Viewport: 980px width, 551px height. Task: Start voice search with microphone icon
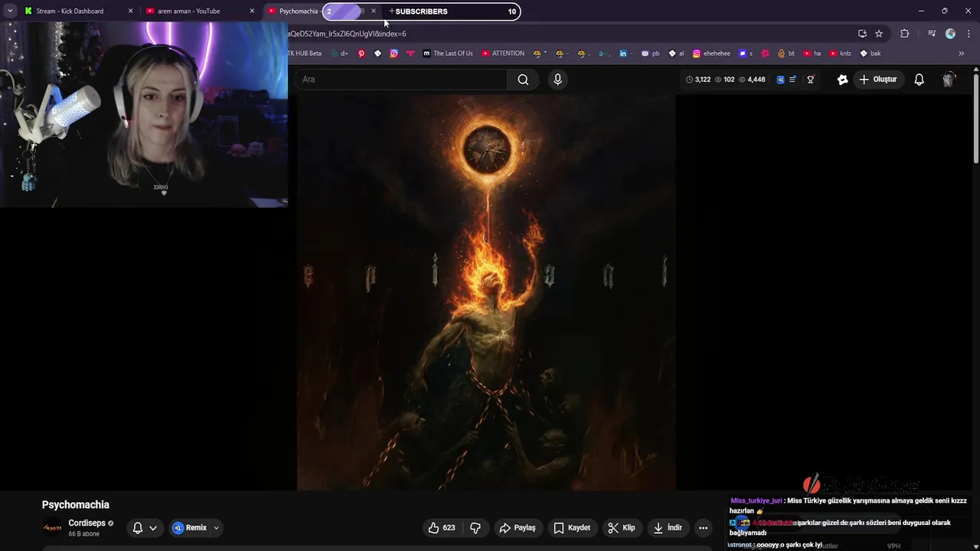[557, 80]
